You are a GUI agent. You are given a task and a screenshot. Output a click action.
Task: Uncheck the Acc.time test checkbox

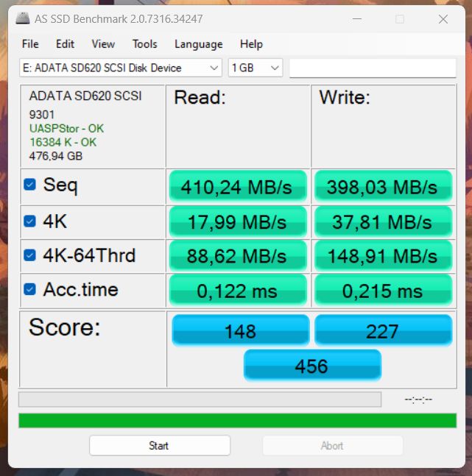pos(29,289)
